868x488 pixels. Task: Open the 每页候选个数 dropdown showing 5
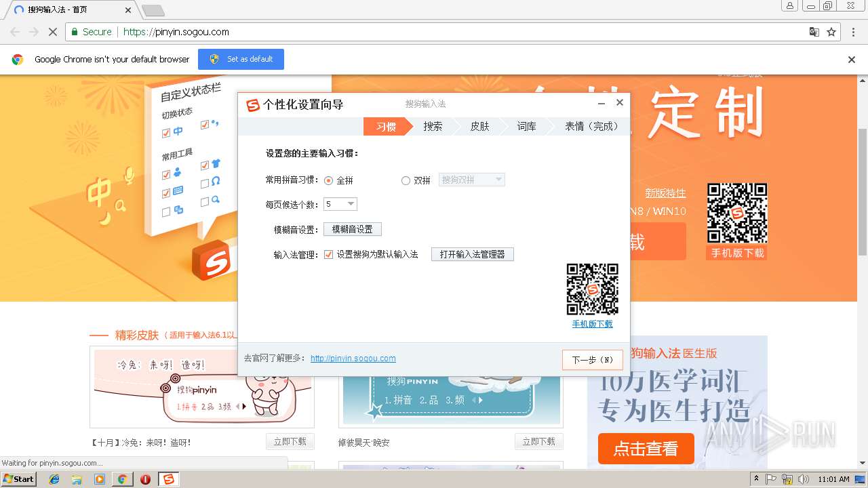click(340, 204)
